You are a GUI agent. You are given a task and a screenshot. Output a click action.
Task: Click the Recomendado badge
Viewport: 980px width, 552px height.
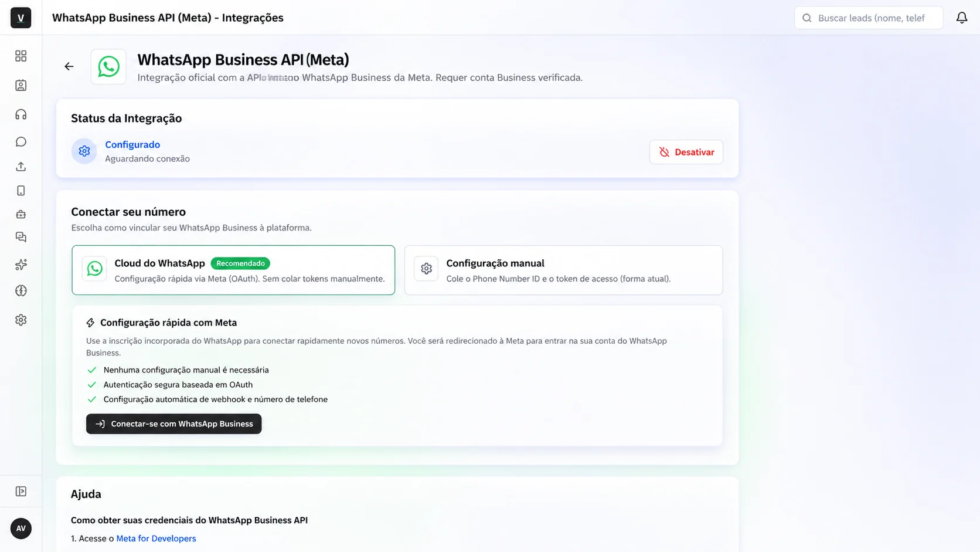(x=240, y=263)
